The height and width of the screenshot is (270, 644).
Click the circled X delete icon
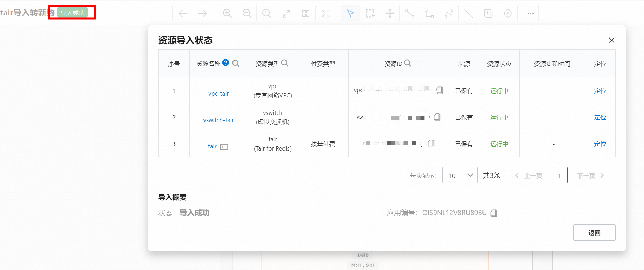pos(508,13)
